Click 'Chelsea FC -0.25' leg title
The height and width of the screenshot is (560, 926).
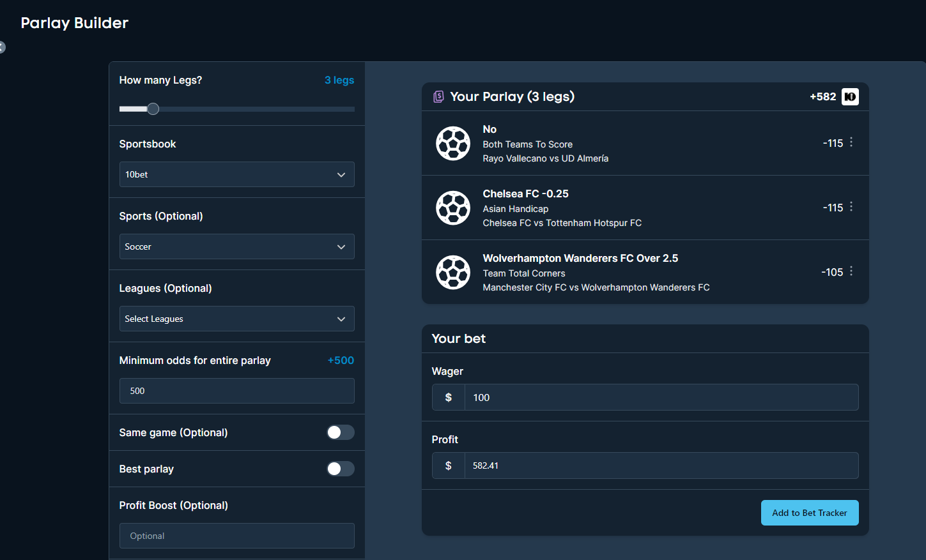point(525,193)
